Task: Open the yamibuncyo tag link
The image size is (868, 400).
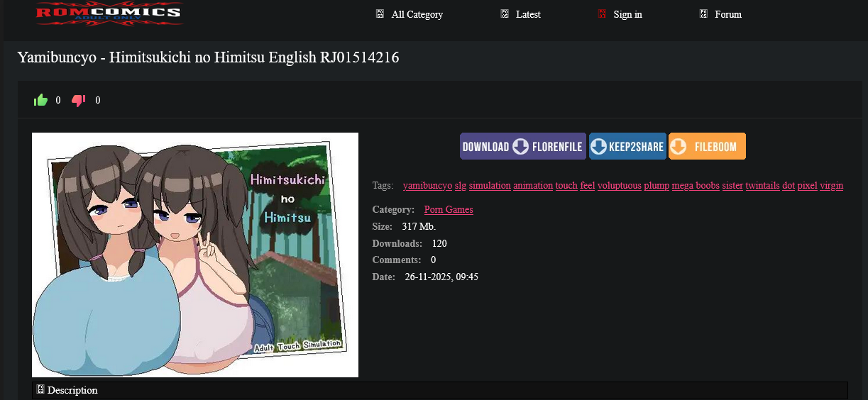Action: pos(427,185)
